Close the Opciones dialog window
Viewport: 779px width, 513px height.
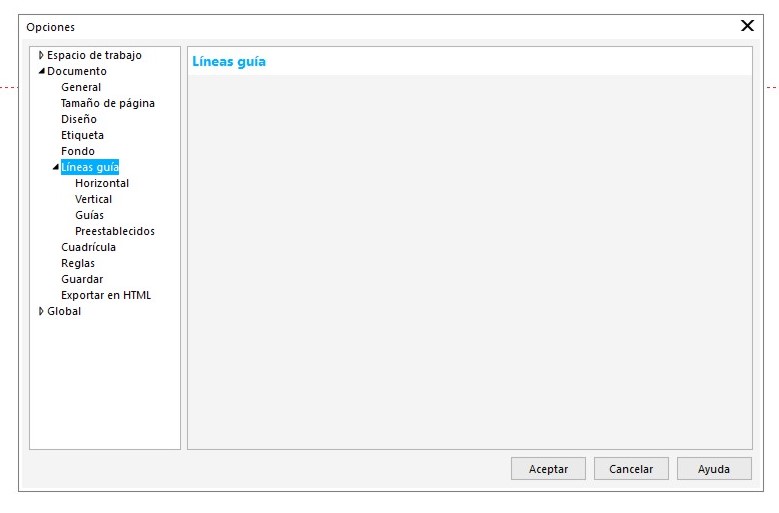tap(747, 26)
